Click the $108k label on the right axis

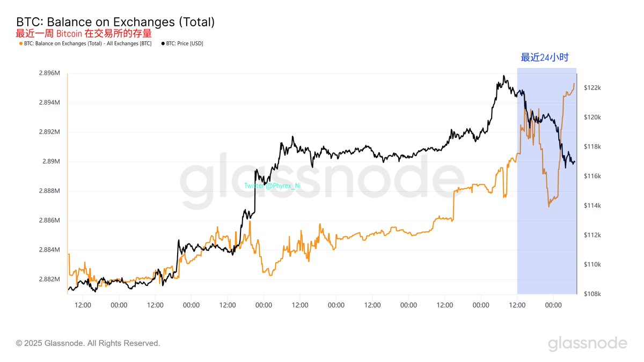coord(592,294)
